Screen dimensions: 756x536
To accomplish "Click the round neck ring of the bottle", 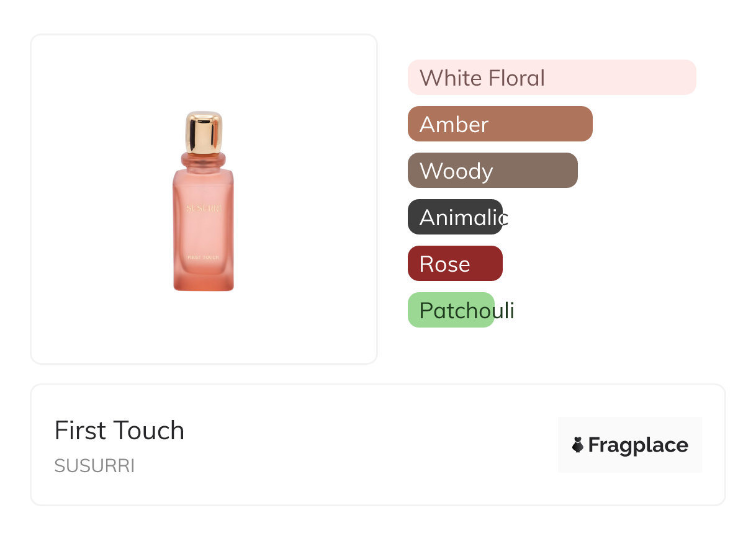I will pos(204,161).
